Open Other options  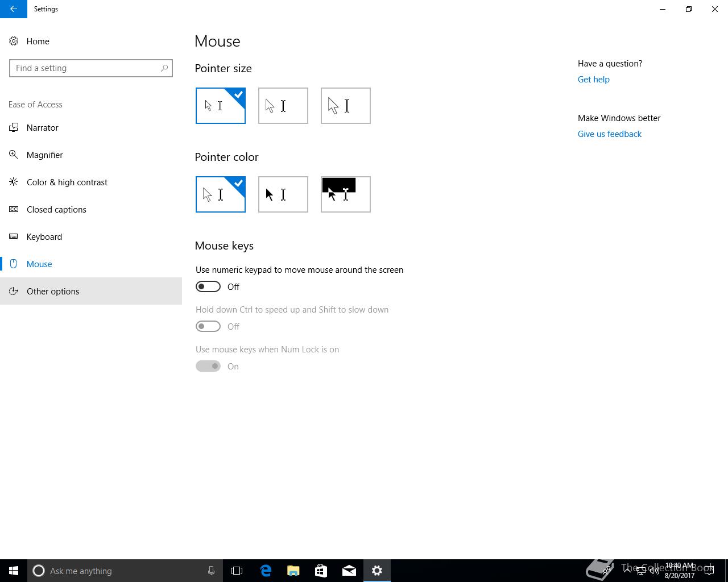(x=91, y=292)
